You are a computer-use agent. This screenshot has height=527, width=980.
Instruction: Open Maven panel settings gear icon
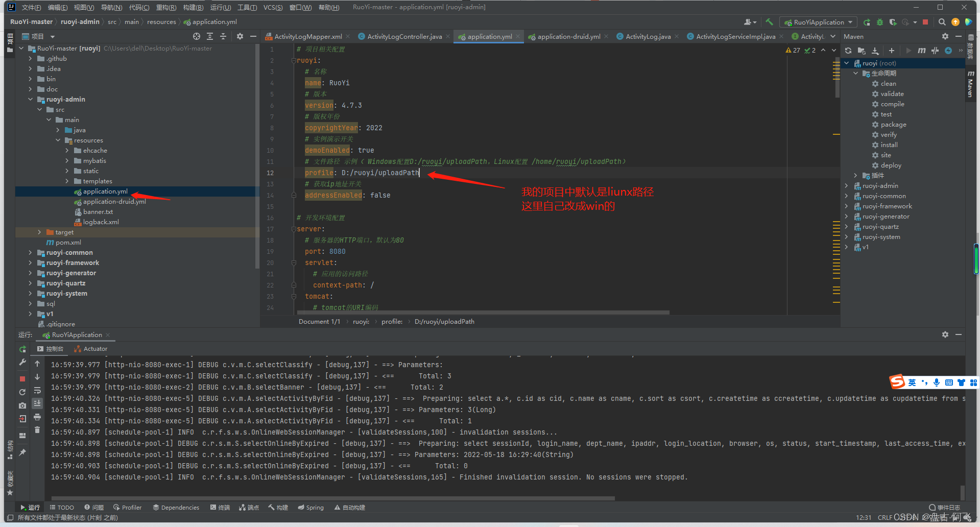(x=945, y=36)
